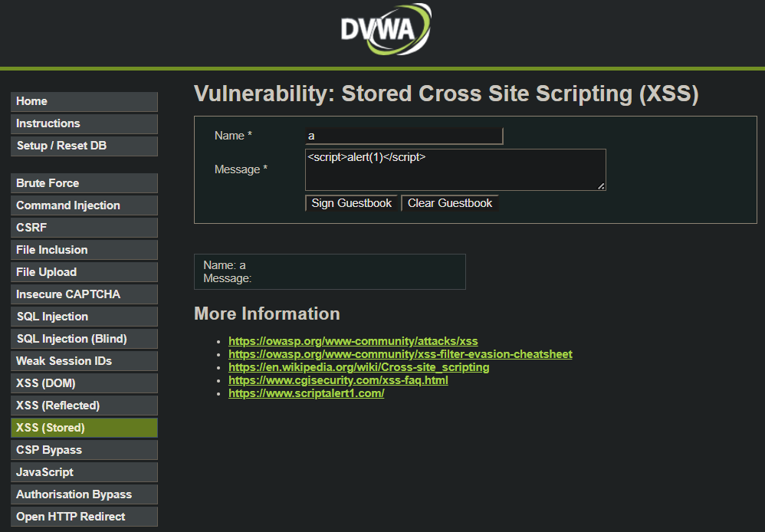Go to Weak Session IDs
The width and height of the screenshot is (765, 532).
(84, 361)
